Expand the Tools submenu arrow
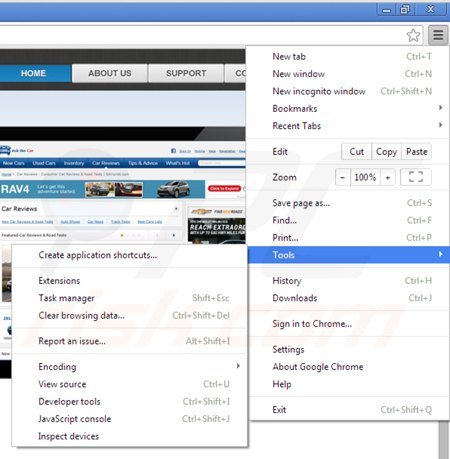The height and width of the screenshot is (459, 450). (441, 254)
